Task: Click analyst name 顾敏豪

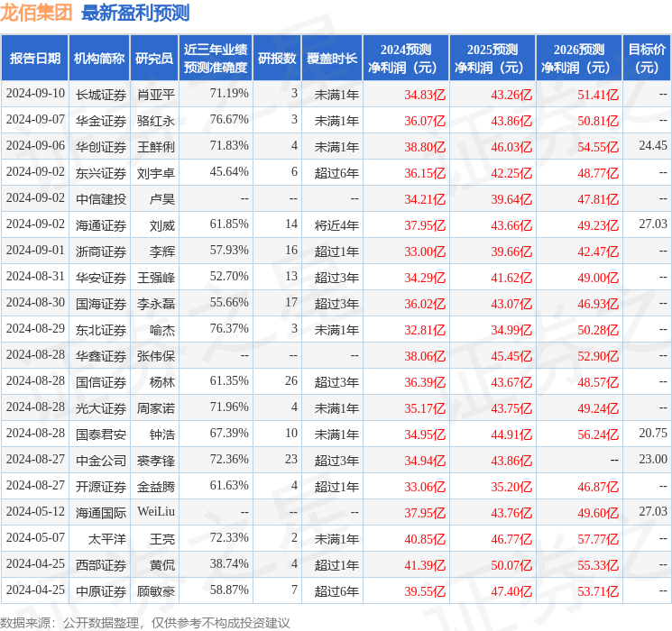Action: tap(156, 591)
